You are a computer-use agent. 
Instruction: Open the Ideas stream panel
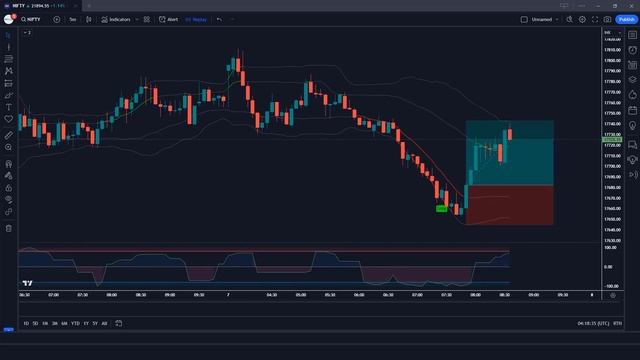pyautogui.click(x=632, y=160)
